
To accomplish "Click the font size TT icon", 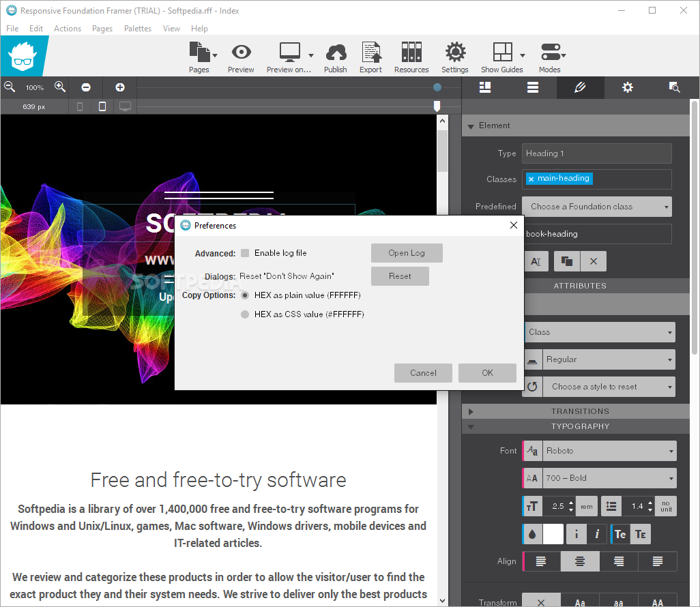I will click(532, 507).
